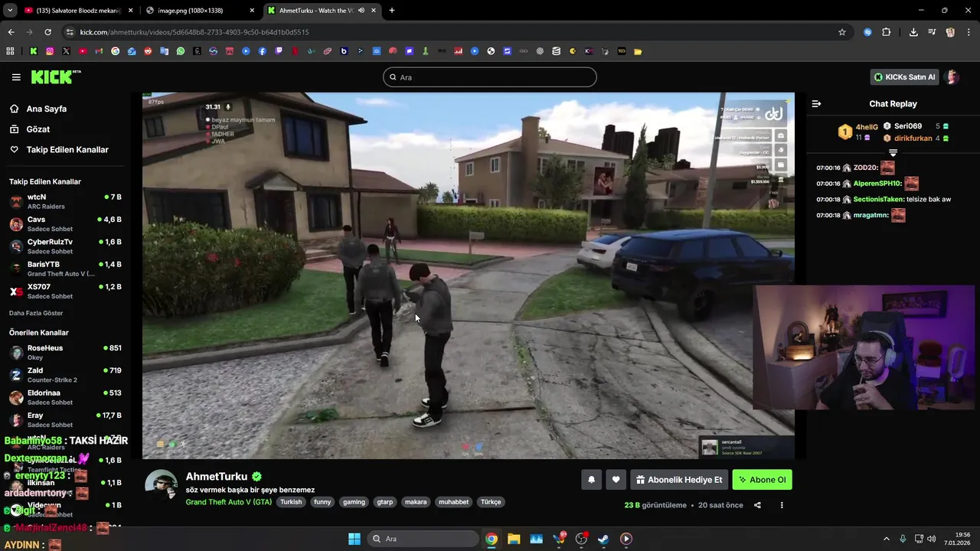Click Abonelik Hediye Et button

click(x=679, y=480)
